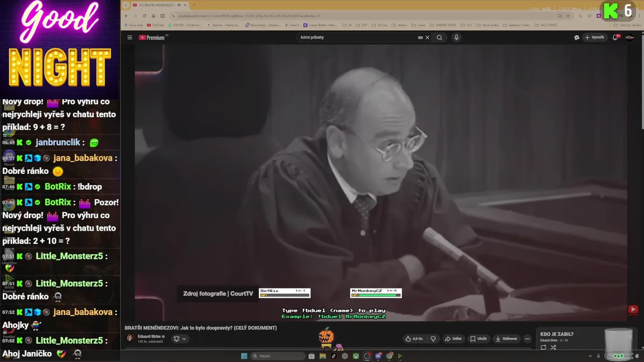Clear the 'krimi pribehy' search text
This screenshot has width=644, height=362.
(428, 38)
